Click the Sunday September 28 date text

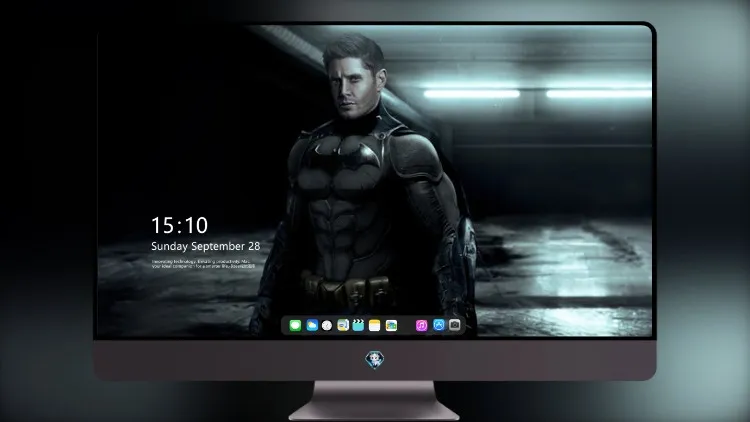click(206, 246)
